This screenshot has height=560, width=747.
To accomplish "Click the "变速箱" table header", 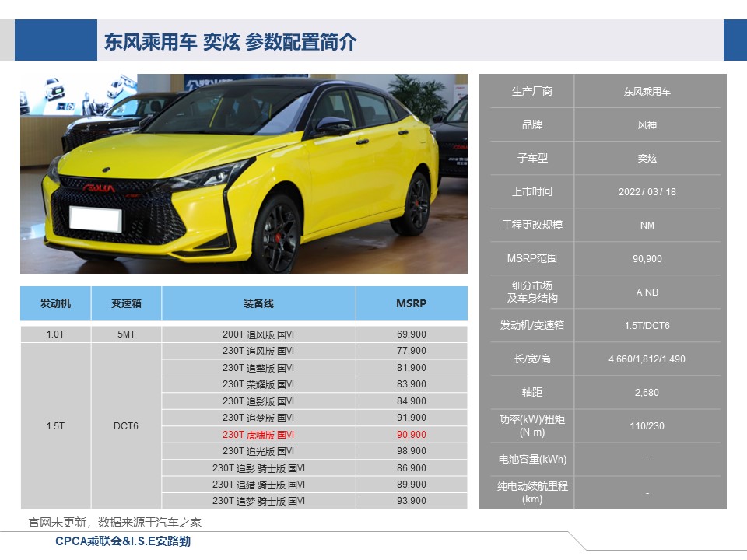I will click(x=126, y=303).
